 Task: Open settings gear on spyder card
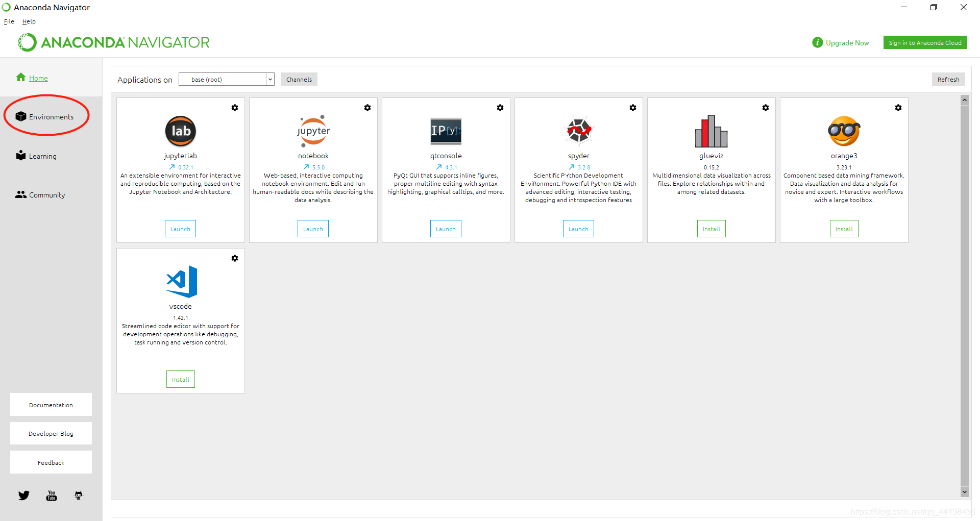coord(633,108)
